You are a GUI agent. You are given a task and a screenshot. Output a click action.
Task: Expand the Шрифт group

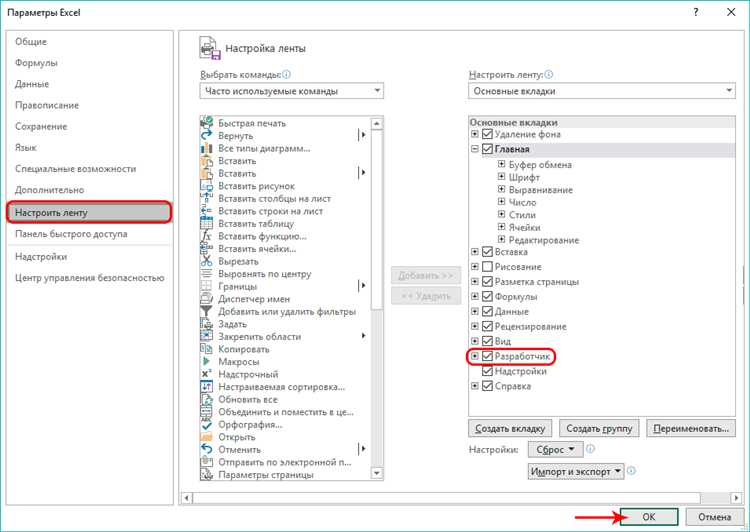[501, 177]
